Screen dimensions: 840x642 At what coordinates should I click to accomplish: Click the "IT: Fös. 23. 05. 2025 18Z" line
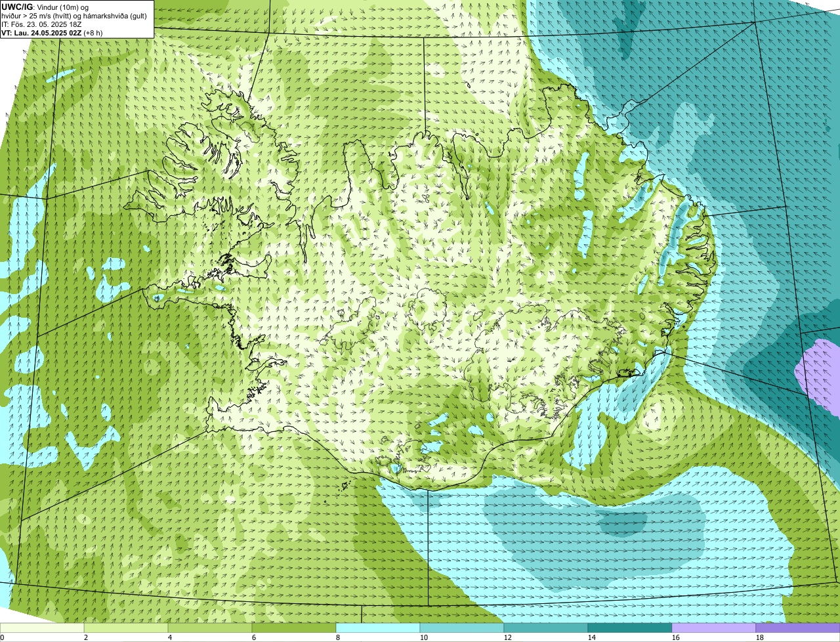pos(41,24)
